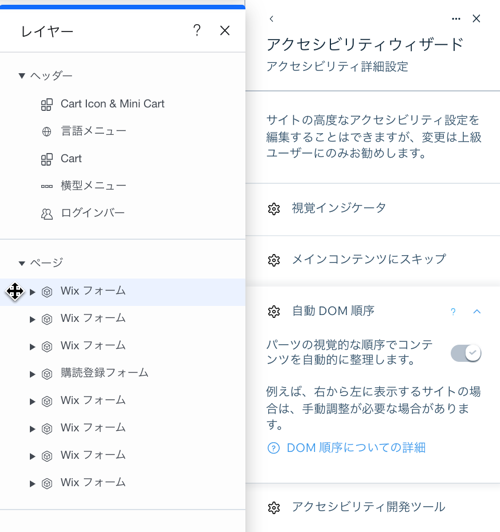Expand the 購読登録フォーム layer
The height and width of the screenshot is (532, 500).
coord(32,374)
